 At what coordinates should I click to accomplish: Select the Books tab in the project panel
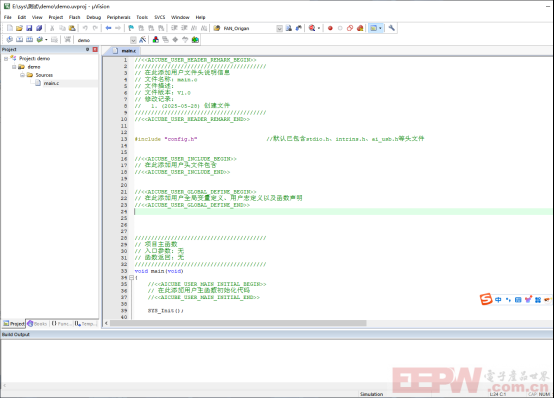click(37, 323)
